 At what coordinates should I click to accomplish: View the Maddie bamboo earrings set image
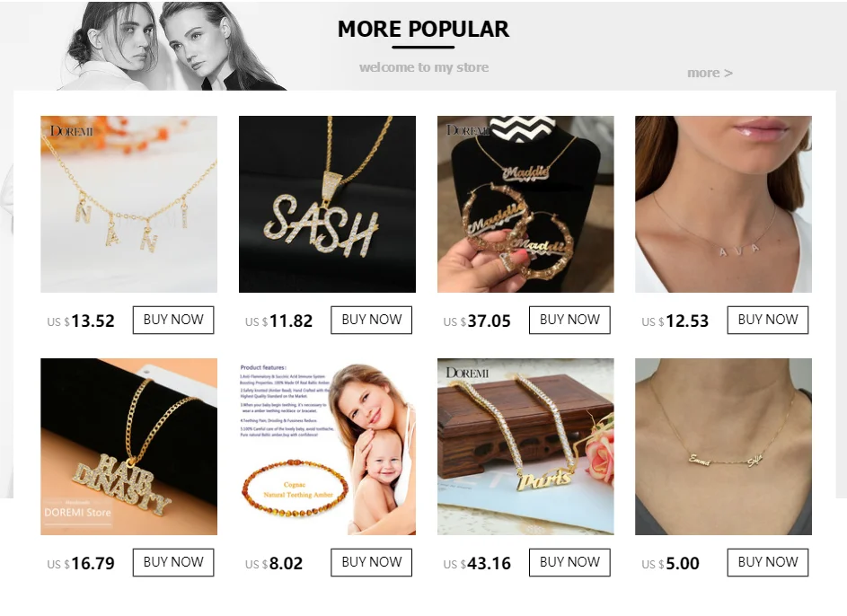[525, 204]
